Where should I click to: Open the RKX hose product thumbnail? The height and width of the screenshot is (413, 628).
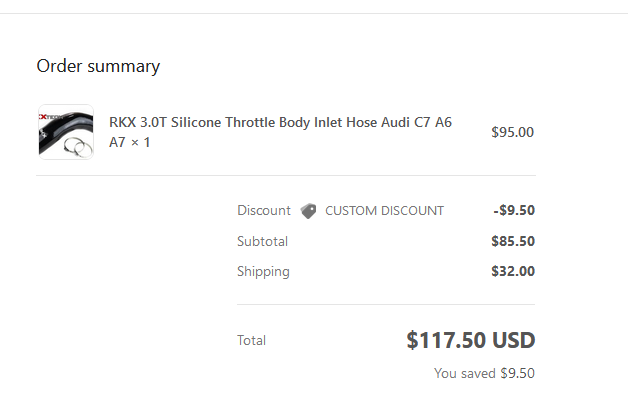click(x=66, y=132)
